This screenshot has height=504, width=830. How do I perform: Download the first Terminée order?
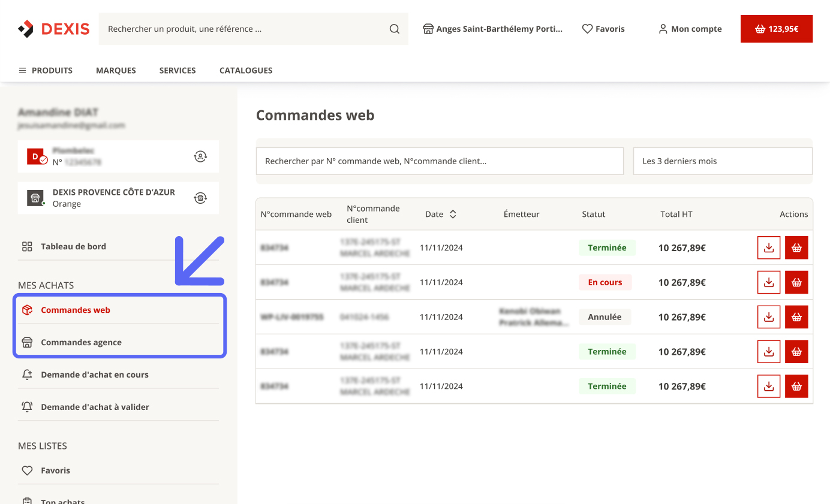[769, 248]
